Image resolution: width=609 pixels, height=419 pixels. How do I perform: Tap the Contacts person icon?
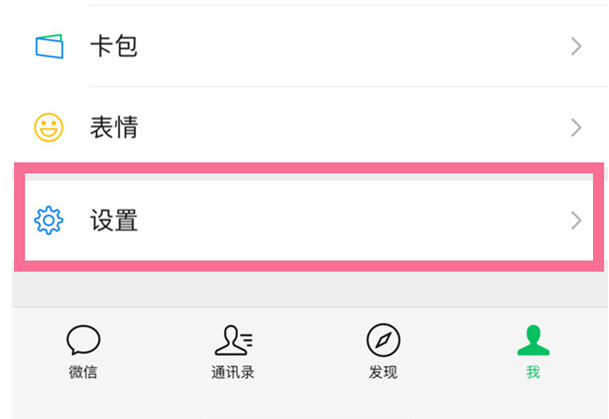(233, 341)
